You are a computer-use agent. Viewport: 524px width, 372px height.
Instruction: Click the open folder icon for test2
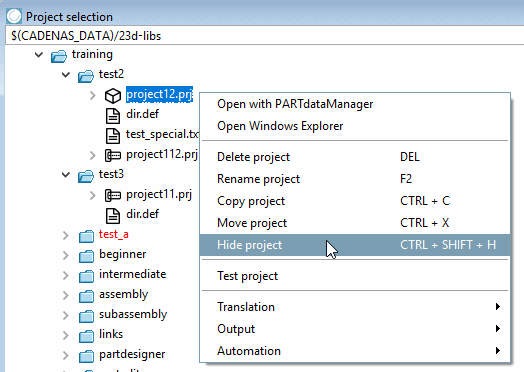pyautogui.click(x=86, y=76)
